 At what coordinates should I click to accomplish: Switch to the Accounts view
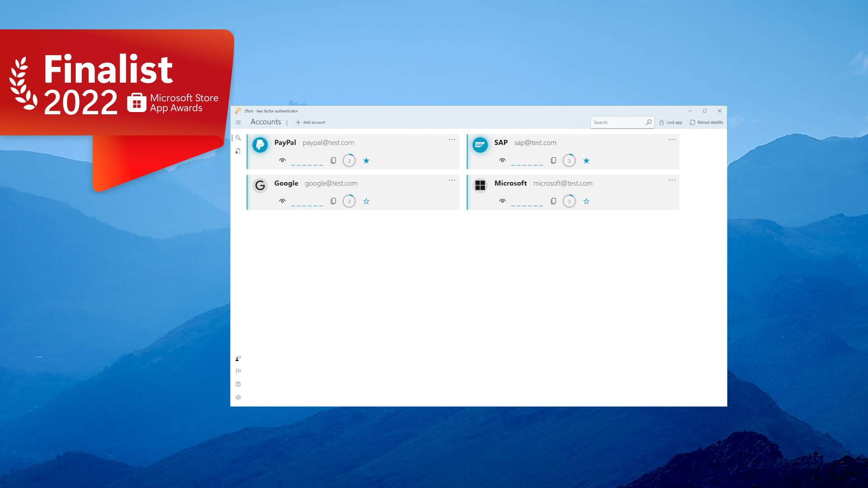(x=266, y=122)
